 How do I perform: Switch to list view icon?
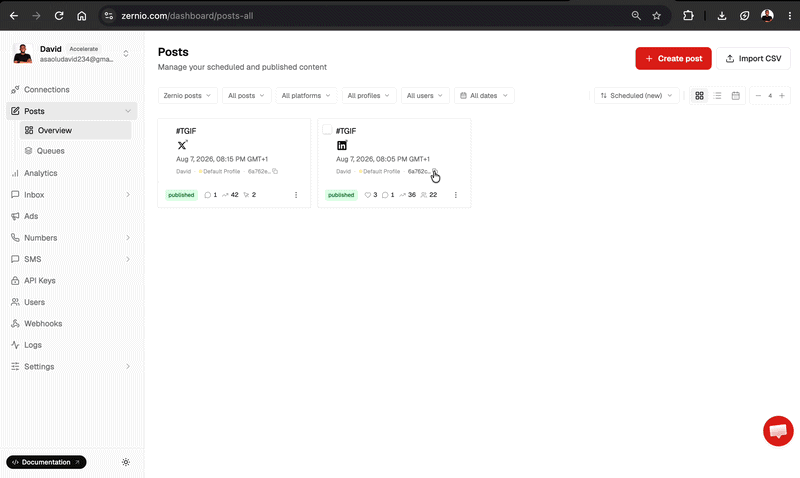tap(717, 95)
